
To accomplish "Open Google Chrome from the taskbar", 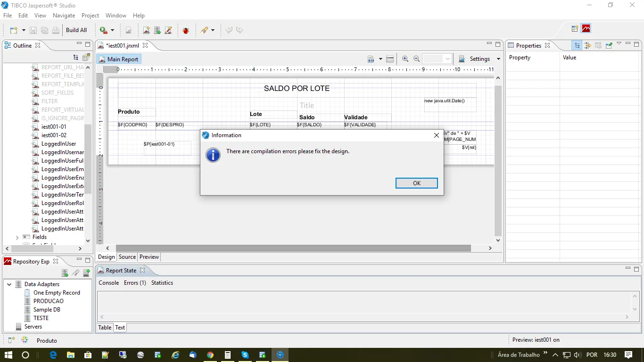I will [x=210, y=355].
